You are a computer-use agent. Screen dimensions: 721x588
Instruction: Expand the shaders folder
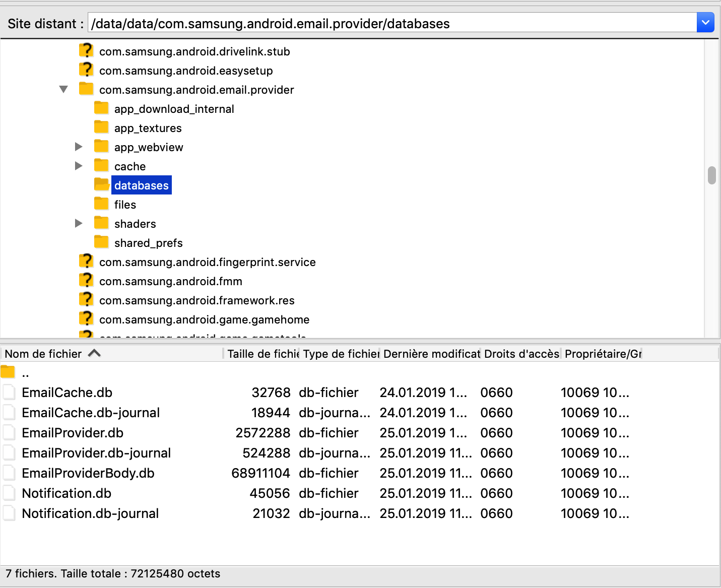(79, 223)
